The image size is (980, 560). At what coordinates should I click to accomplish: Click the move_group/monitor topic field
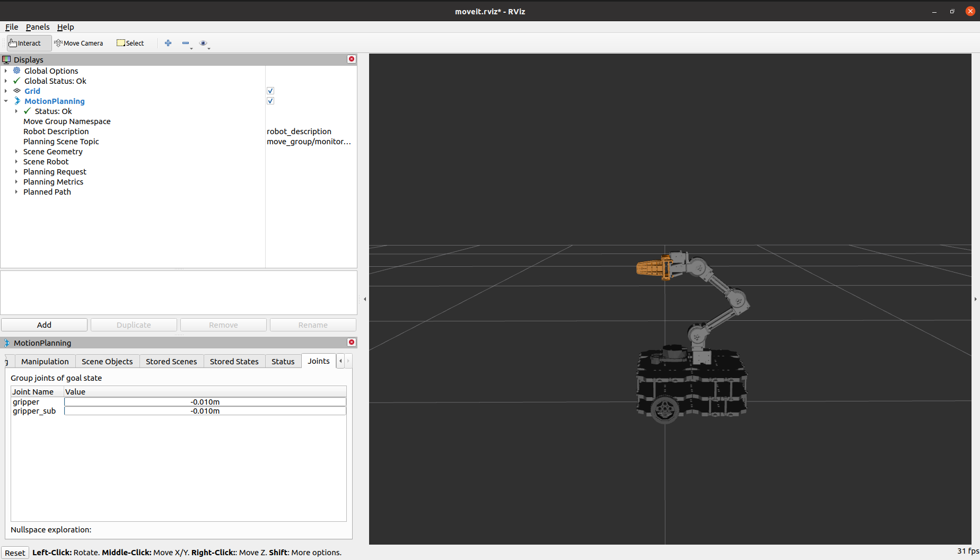[x=309, y=142]
